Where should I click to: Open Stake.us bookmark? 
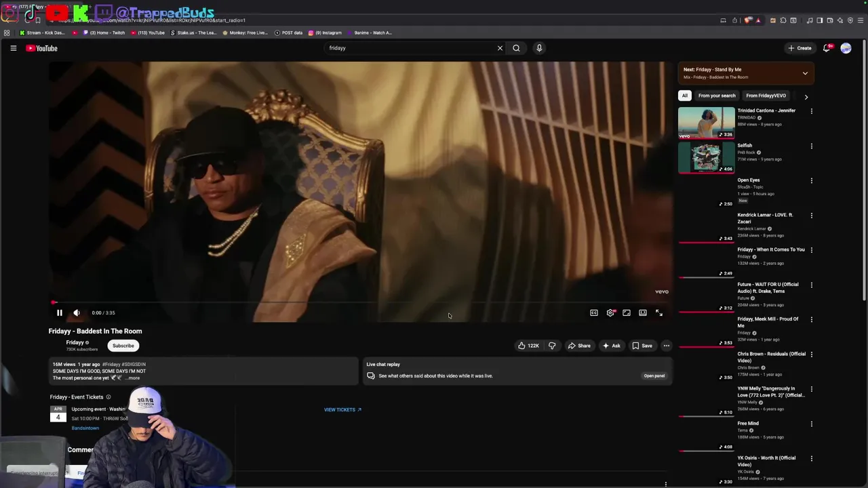[x=194, y=33]
